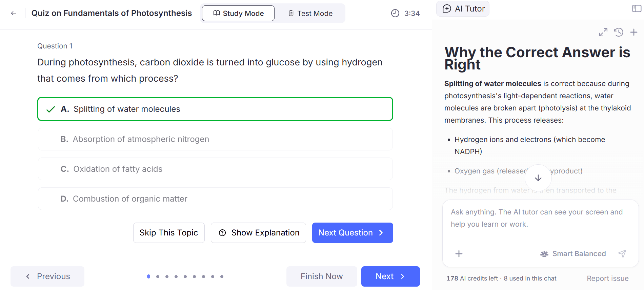Focus the Ask anything chat input field
The height and width of the screenshot is (290, 644).
tap(540, 224)
